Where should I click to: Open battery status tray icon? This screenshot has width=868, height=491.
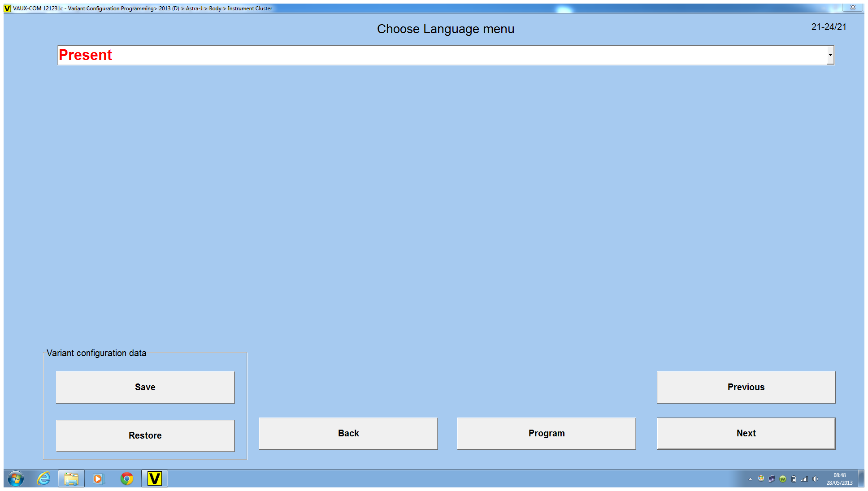click(x=794, y=479)
